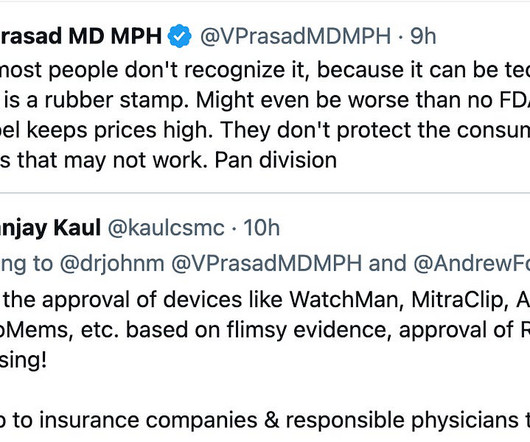Open the @VPrasadMDMPH mention in the replying-to line
This screenshot has width=530, height=442.
267,264
